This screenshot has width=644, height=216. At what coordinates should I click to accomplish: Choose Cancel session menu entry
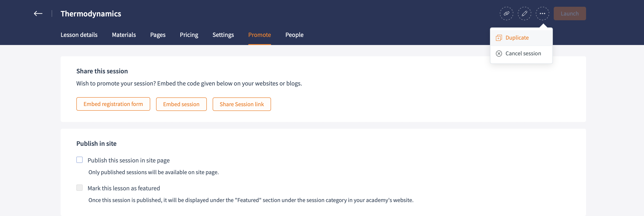pos(523,54)
